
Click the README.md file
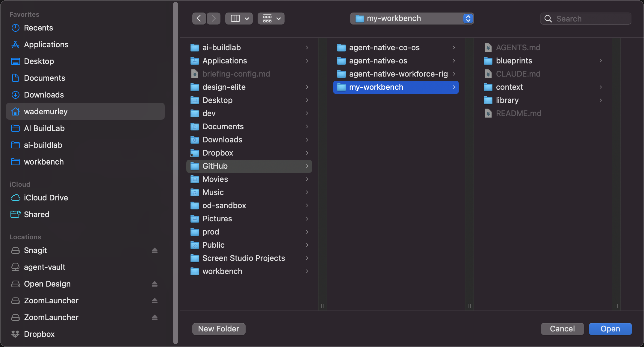543,113
